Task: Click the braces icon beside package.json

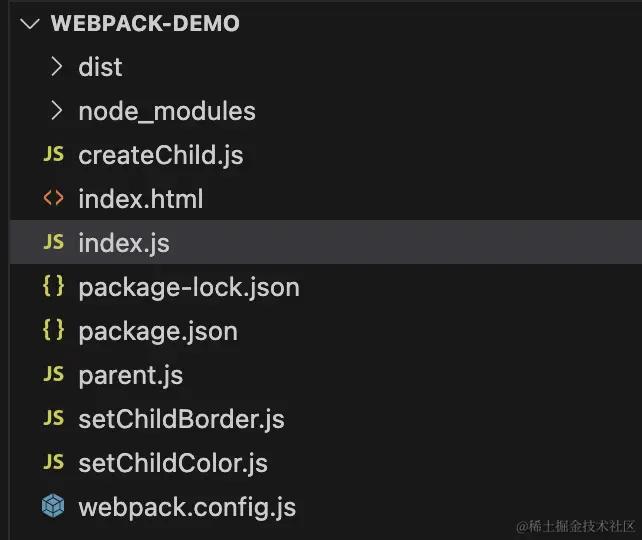Action: pos(54,330)
